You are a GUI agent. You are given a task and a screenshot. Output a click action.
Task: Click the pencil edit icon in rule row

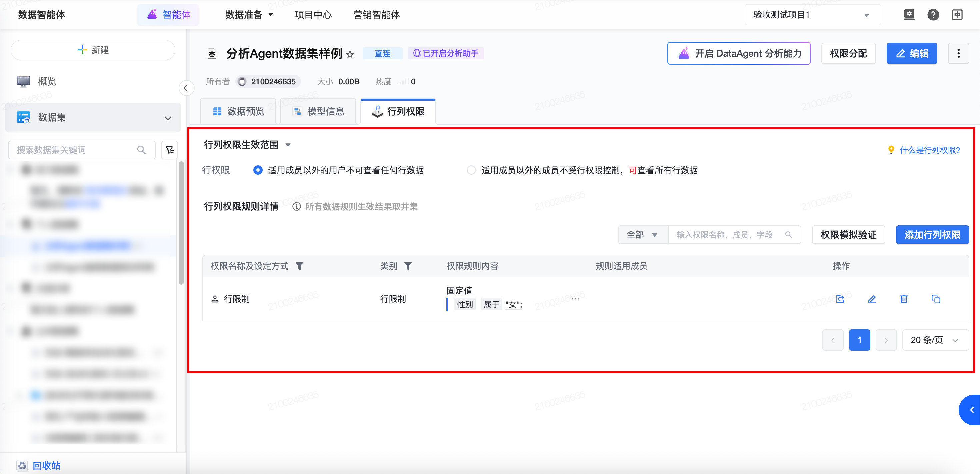[872, 299]
